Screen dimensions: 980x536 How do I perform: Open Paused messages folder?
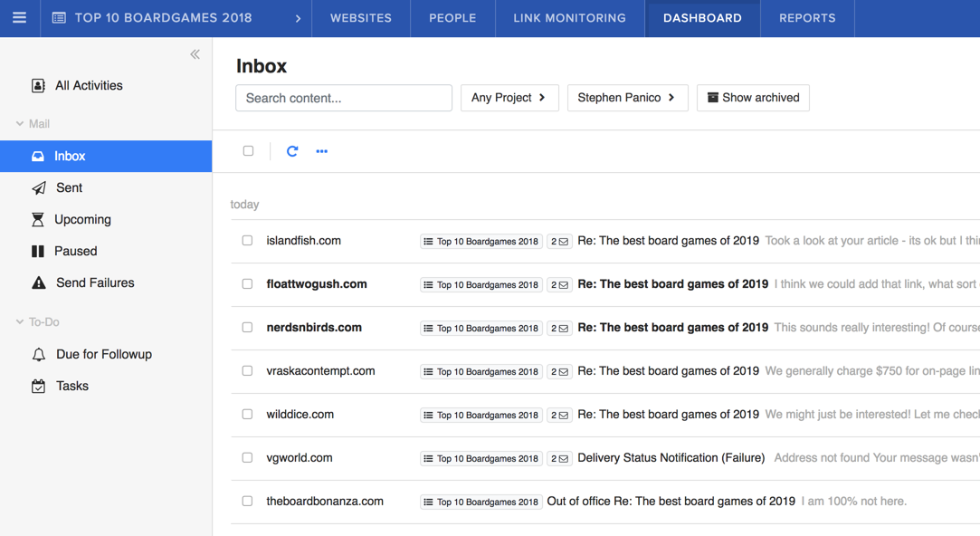(75, 251)
